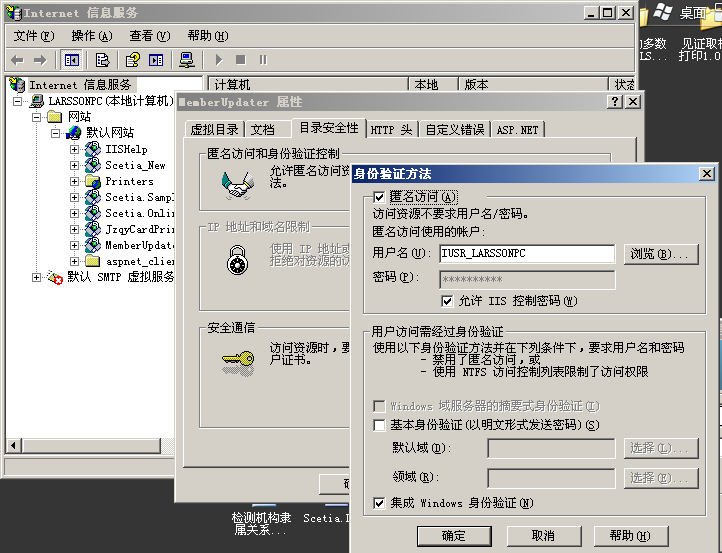Click the 浏览 browse button
The width and height of the screenshot is (722, 553).
click(x=660, y=254)
